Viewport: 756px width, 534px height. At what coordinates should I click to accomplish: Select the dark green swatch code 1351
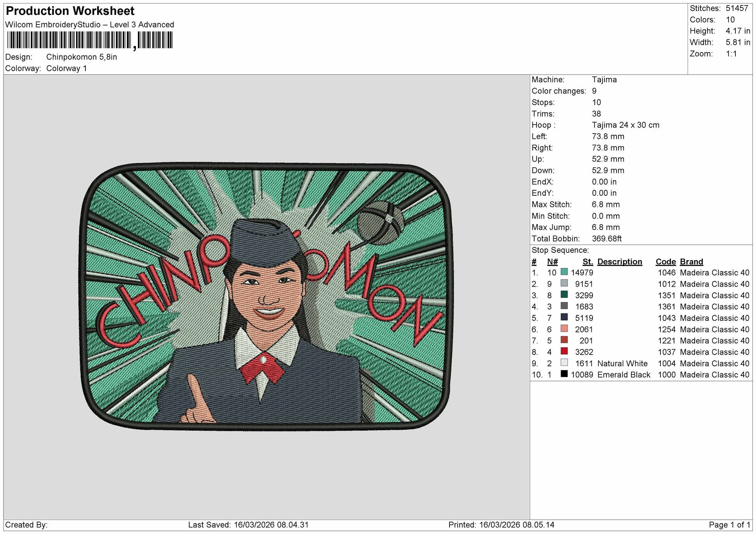pyautogui.click(x=564, y=294)
